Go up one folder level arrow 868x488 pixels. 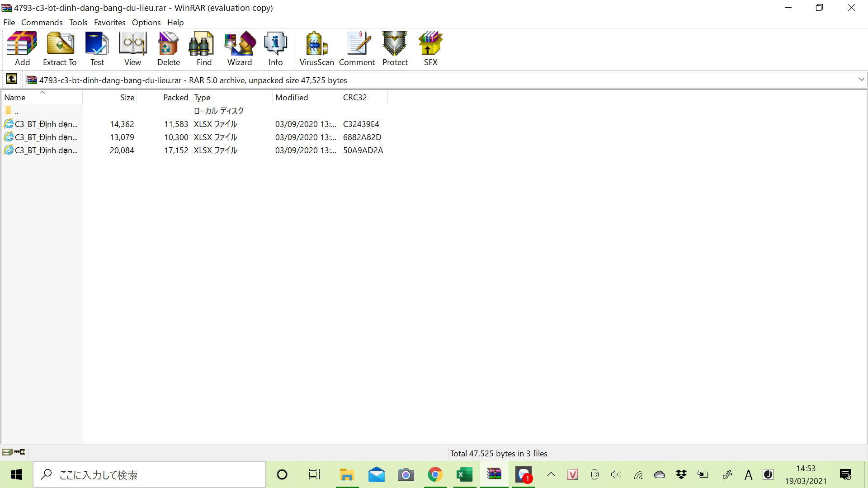[12, 79]
